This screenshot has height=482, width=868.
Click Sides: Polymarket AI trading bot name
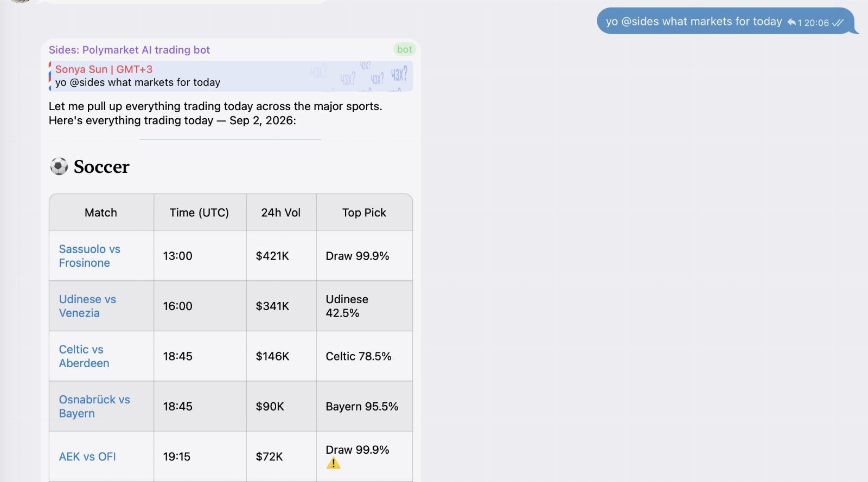(x=129, y=50)
